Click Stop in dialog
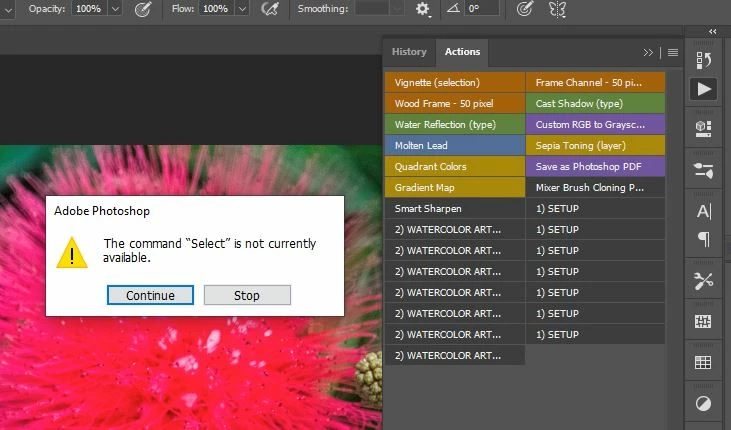Viewport: 731px width, 430px height. point(247,295)
